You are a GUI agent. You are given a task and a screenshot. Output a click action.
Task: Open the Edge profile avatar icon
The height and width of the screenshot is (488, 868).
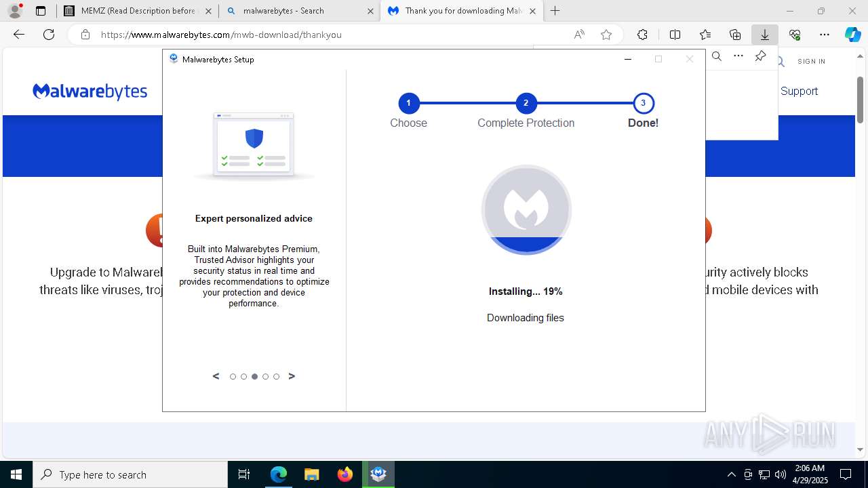tap(15, 10)
